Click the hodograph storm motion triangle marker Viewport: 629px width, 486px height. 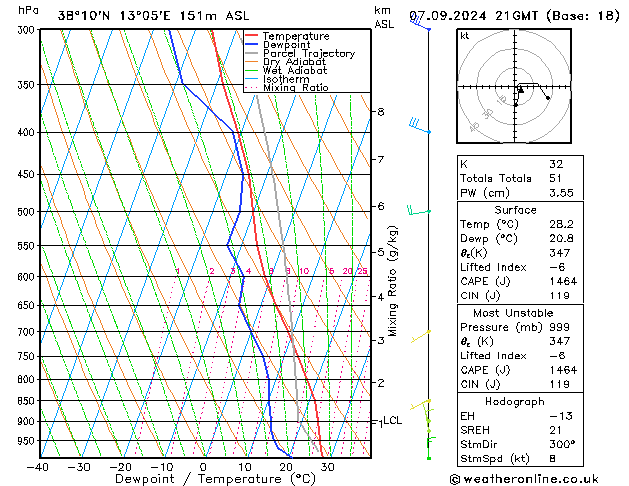coord(521,91)
